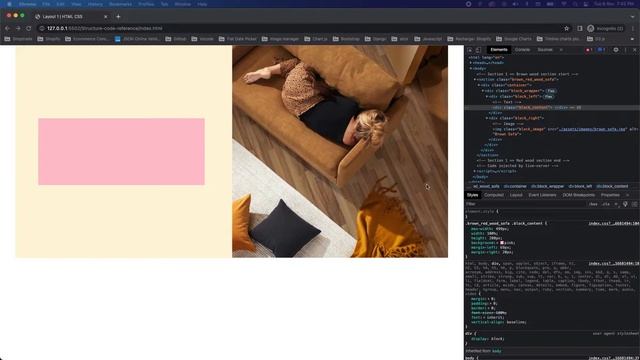This screenshot has height=360, width=640.
Task: Open the Google Charts bookmark folder
Action: click(514, 39)
